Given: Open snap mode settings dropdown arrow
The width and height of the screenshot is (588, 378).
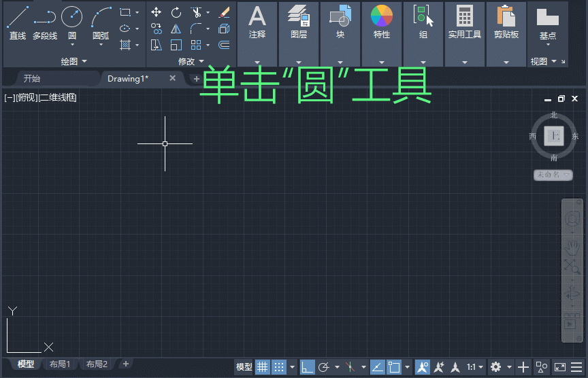Looking at the screenshot, I should click(292, 367).
